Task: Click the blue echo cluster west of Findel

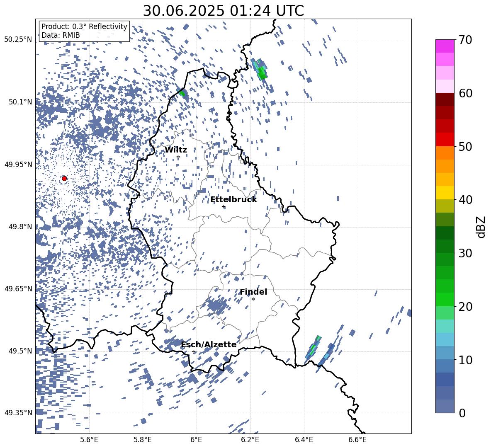Action: tap(217, 306)
